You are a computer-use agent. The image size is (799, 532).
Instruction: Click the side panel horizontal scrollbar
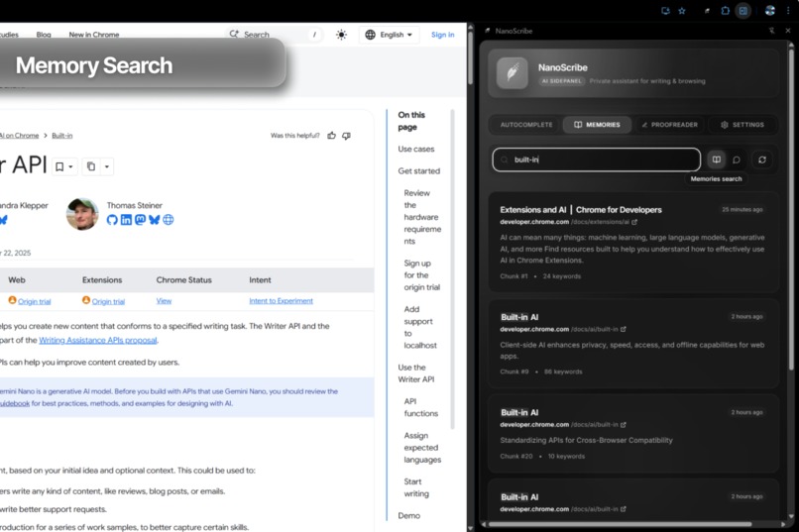pyautogui.click(x=620, y=524)
